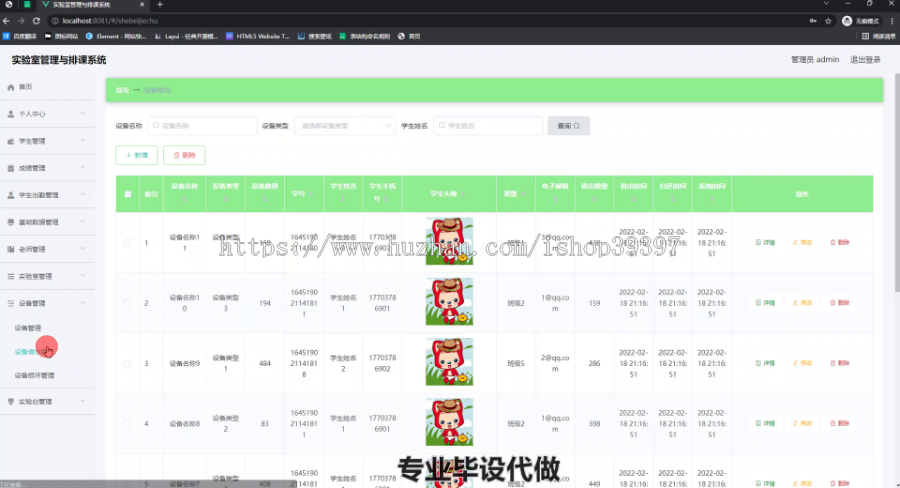Collapse the 设备管理 menu chevron

click(83, 303)
